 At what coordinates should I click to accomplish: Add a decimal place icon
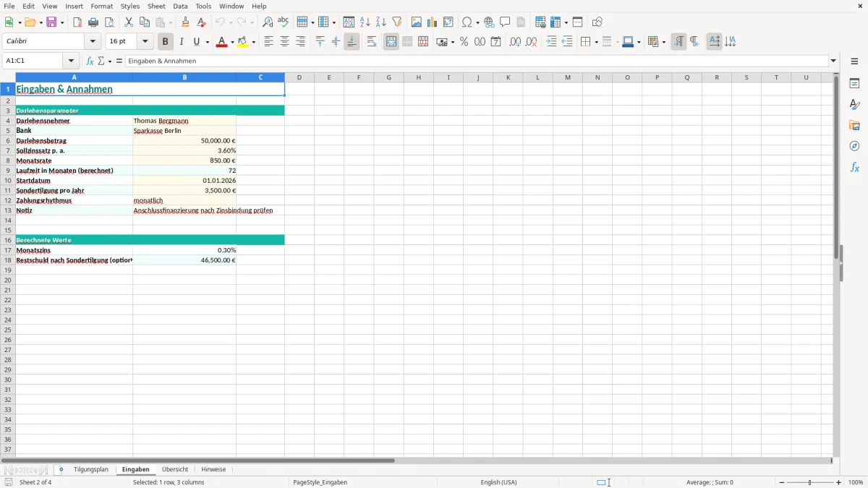[x=515, y=42]
